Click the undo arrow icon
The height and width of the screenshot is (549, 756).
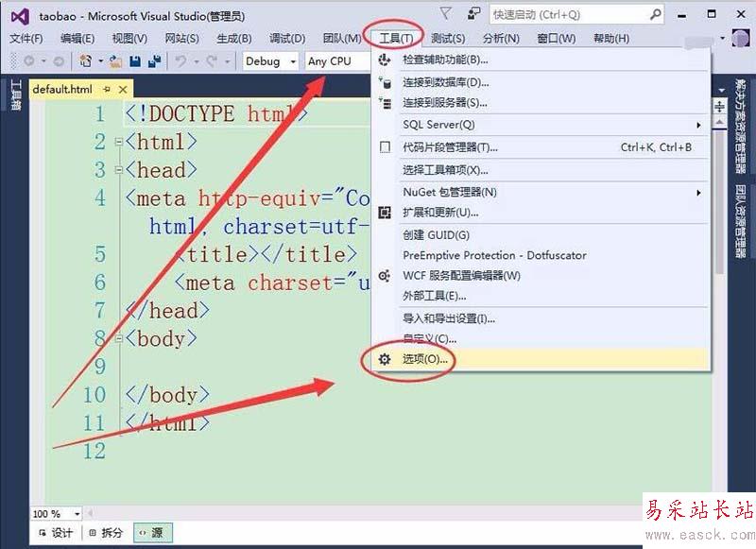pos(180,61)
